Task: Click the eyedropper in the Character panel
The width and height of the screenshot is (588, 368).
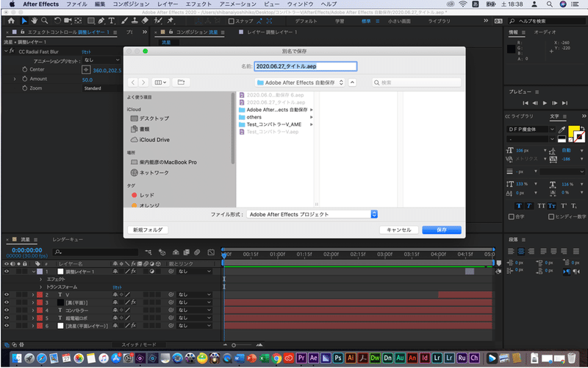Action: click(562, 130)
